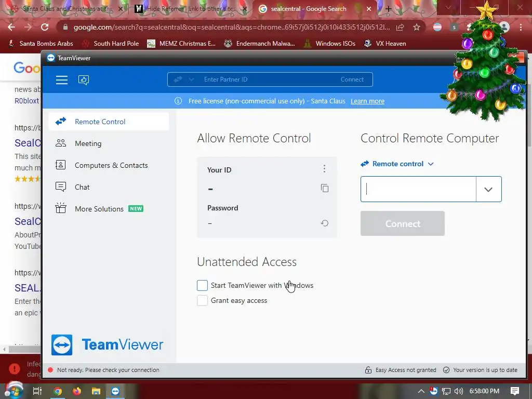Open Task View on the taskbar
The image size is (532, 399).
pyautogui.click(x=37, y=391)
